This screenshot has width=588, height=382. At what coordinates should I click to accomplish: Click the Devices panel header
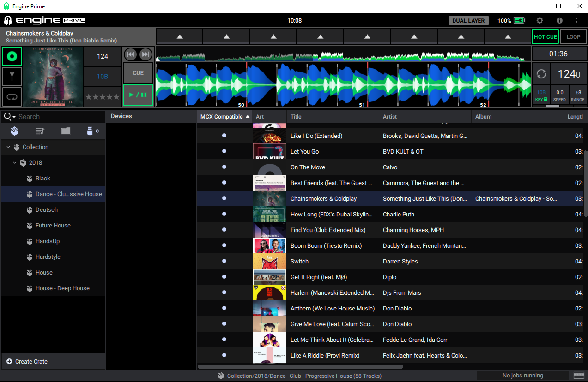click(x=151, y=116)
